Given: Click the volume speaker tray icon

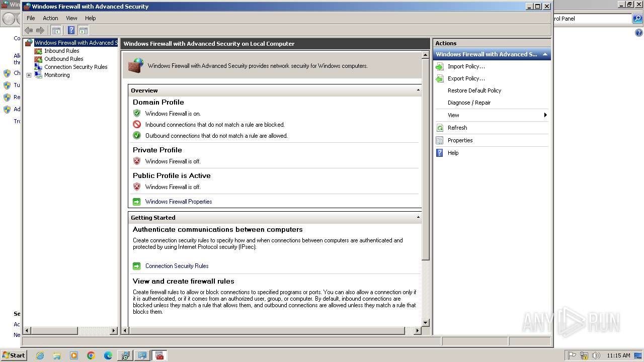Looking at the screenshot, I should [596, 355].
